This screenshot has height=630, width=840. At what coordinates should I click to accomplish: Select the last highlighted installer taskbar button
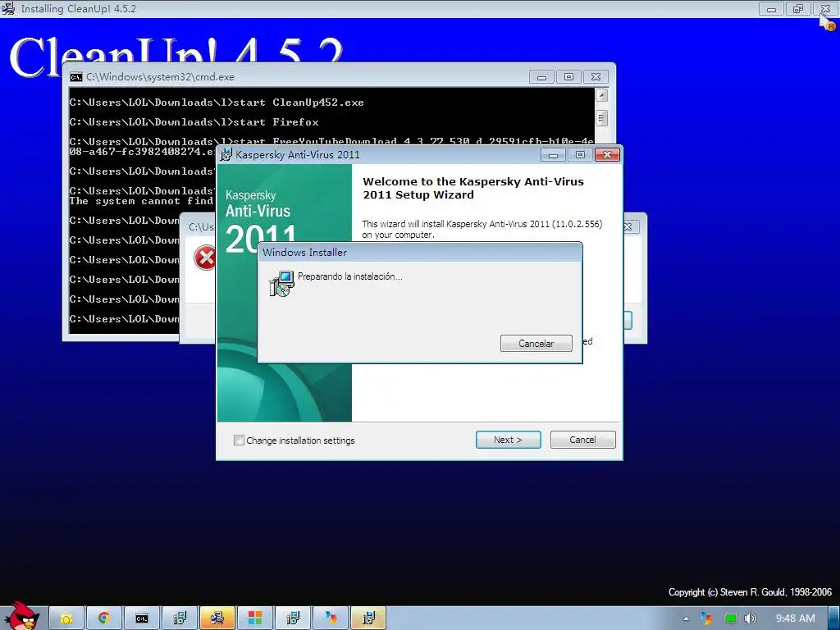(x=368, y=619)
